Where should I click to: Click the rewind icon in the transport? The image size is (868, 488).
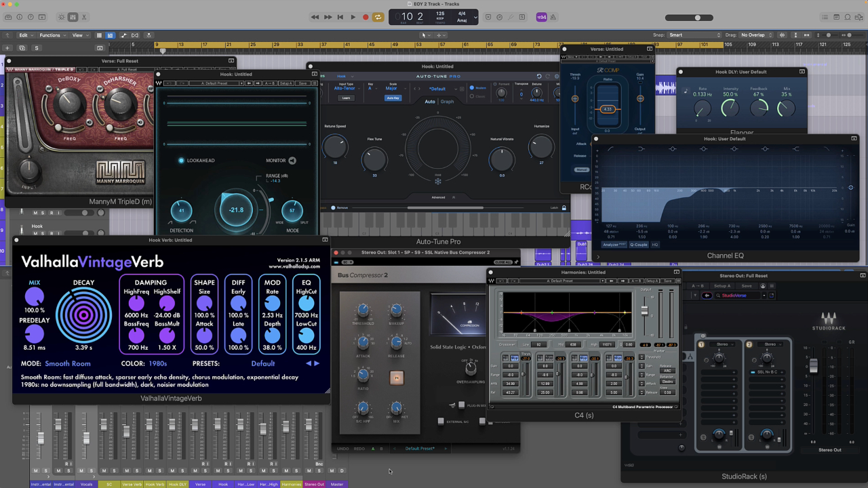315,17
